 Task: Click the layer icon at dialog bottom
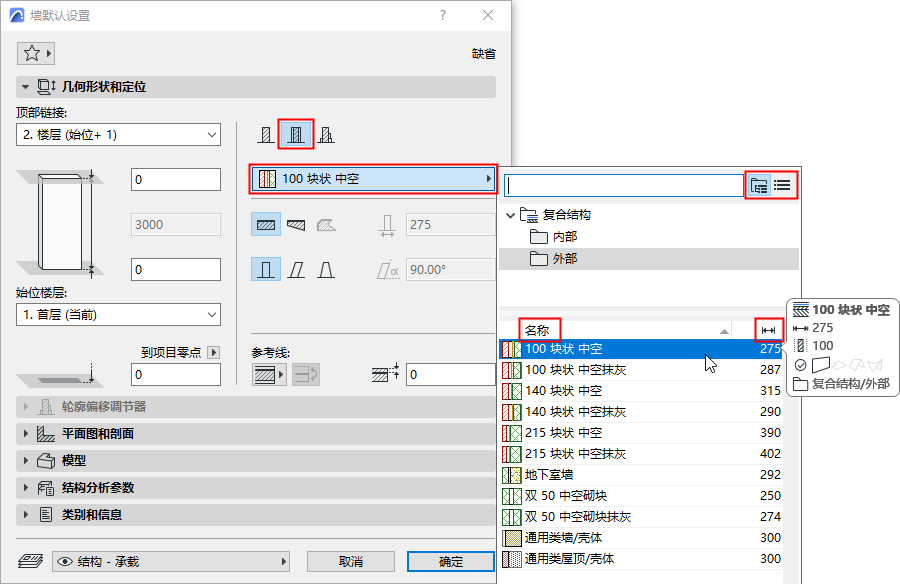click(30, 561)
